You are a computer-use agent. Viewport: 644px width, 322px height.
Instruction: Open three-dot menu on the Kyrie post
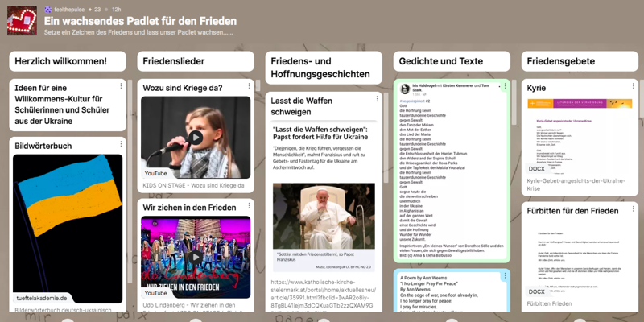[632, 86]
